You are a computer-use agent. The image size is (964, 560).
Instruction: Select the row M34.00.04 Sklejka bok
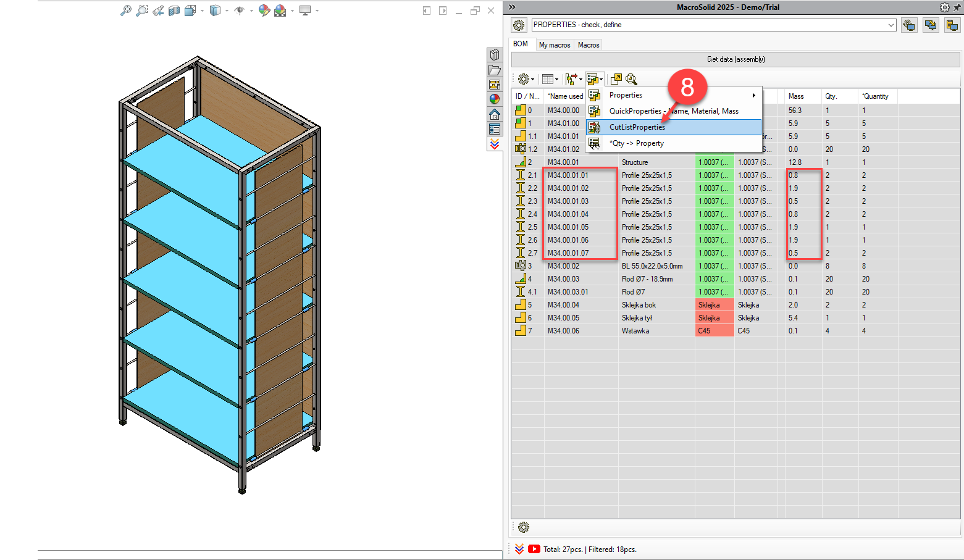point(736,305)
